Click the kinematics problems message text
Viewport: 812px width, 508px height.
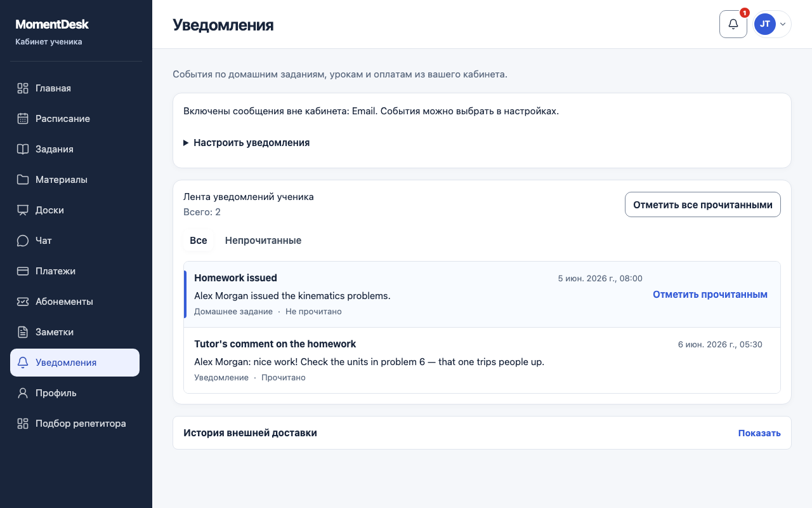click(292, 296)
